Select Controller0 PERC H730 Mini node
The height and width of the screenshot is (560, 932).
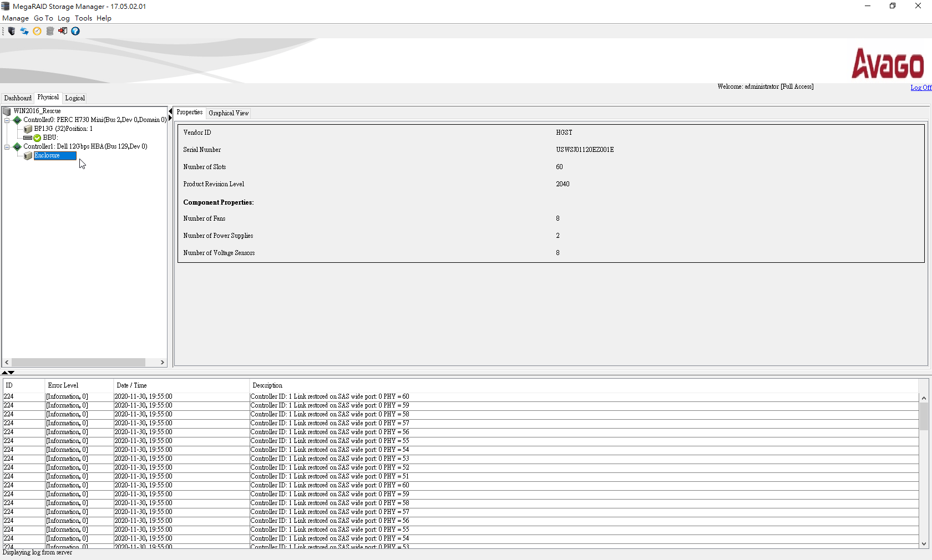click(x=95, y=120)
